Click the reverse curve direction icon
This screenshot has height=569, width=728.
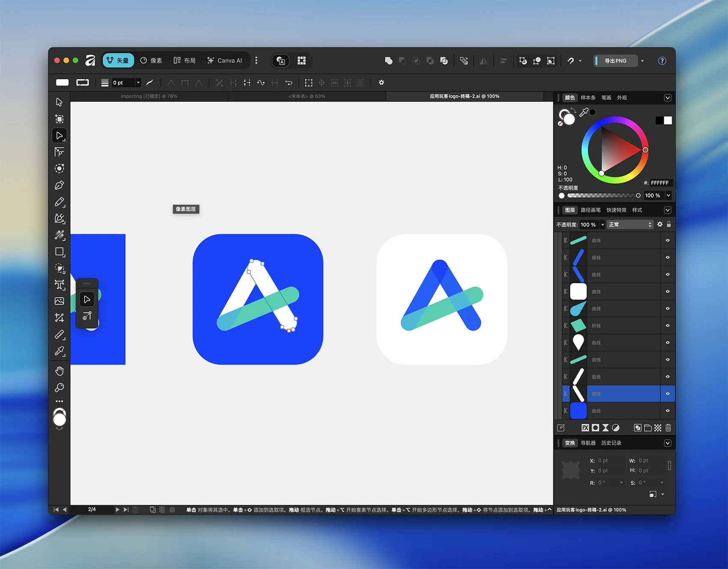(289, 83)
